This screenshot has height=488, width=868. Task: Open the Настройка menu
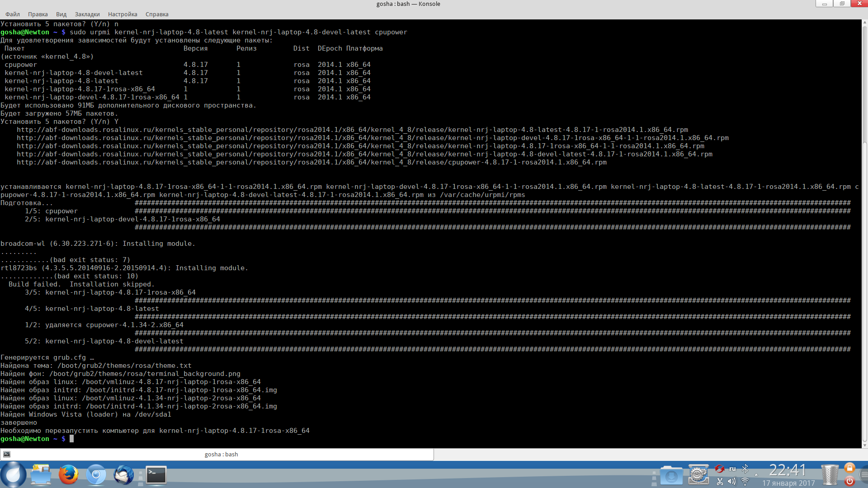point(123,14)
